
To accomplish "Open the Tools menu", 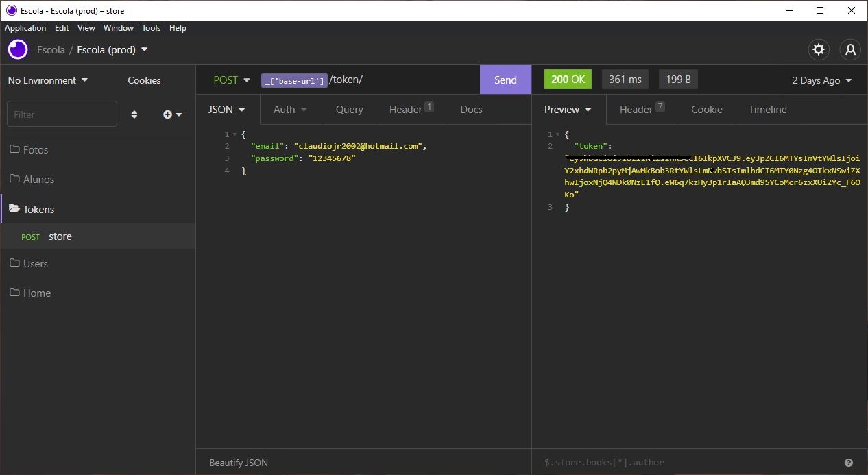I will pos(151,28).
